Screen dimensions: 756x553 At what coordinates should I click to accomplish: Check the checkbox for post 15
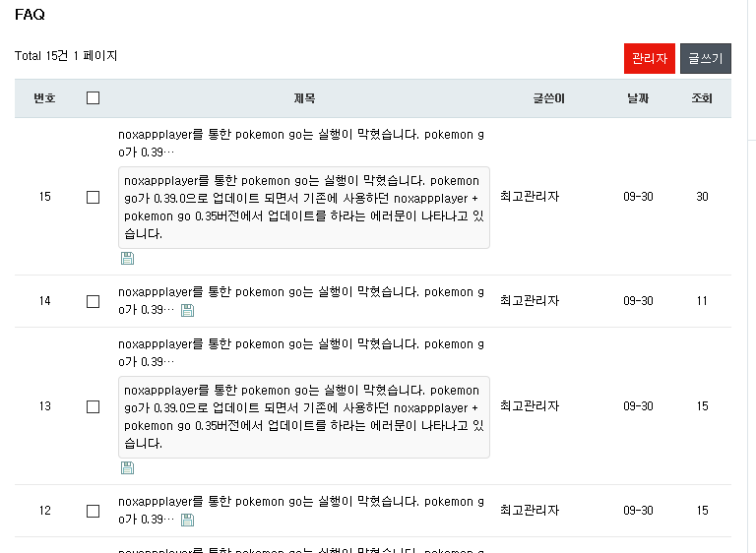(94, 197)
